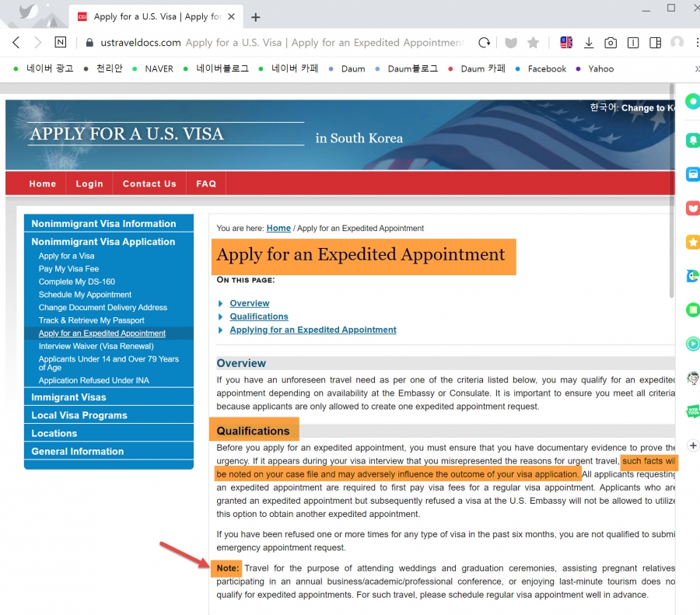
Task: Open Interview Waiver (Visa Renewal) link
Action: (96, 346)
